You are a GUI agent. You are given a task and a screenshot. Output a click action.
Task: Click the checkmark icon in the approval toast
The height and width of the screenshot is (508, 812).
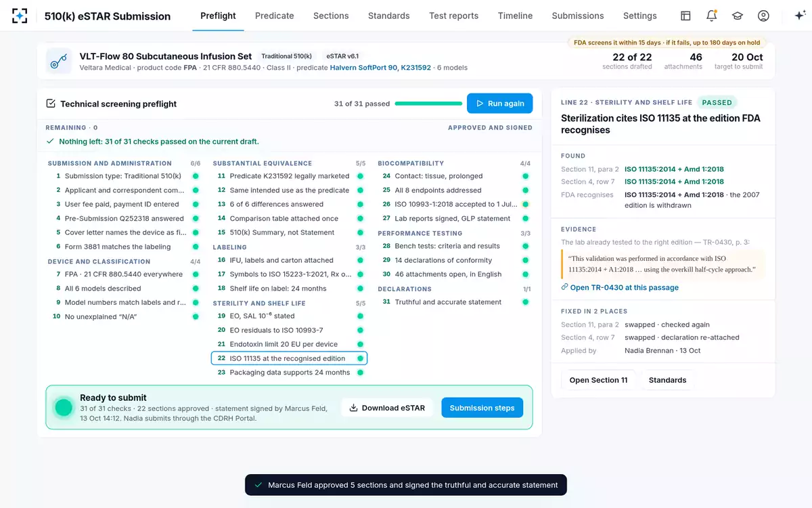(258, 485)
